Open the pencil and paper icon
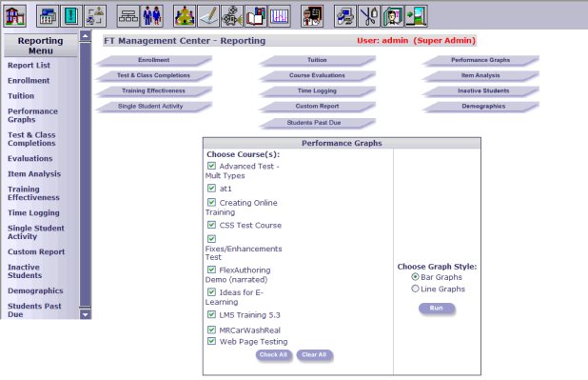The height and width of the screenshot is (380, 588). (208, 16)
